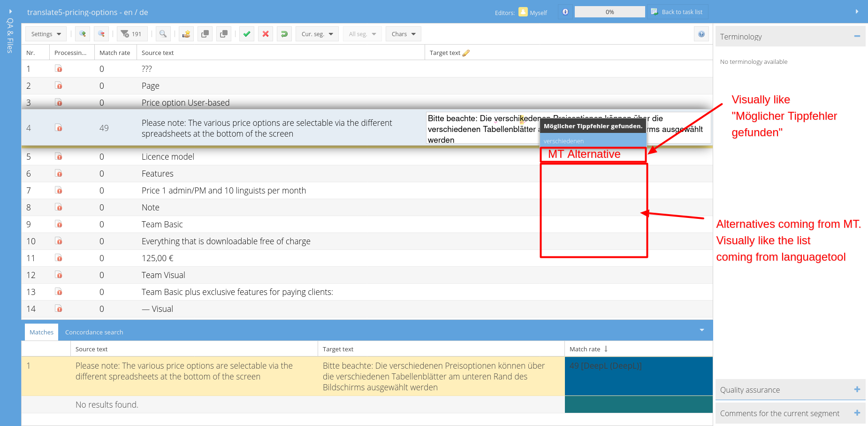Click the blue info icon in header
The image size is (868, 426).
tap(565, 12)
